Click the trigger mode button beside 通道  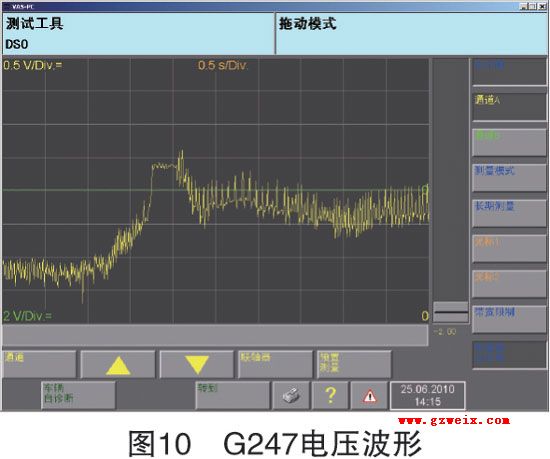[x=275, y=364]
